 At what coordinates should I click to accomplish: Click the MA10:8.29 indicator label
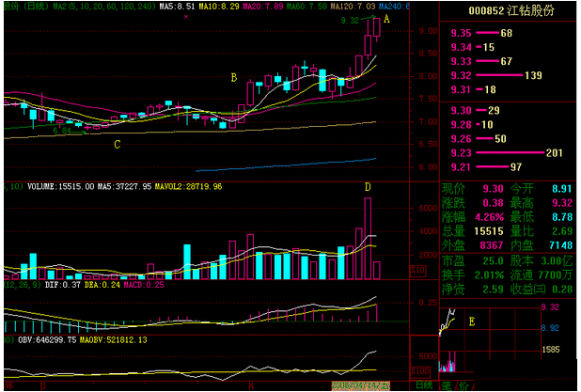click(219, 7)
